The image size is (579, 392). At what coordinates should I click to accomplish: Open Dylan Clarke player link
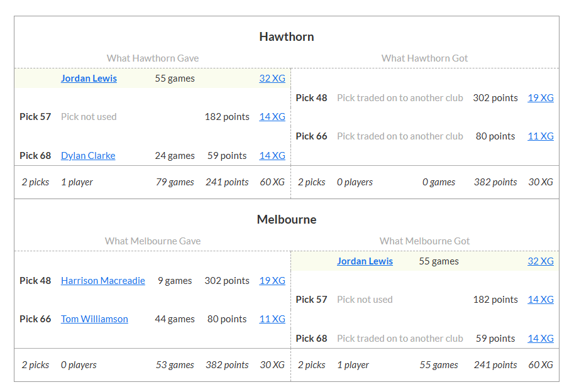[x=88, y=156]
